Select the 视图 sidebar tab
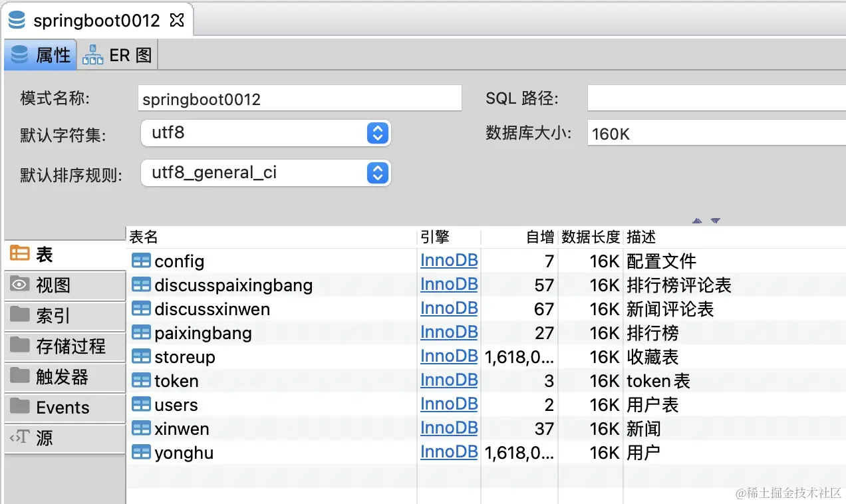 tap(65, 285)
